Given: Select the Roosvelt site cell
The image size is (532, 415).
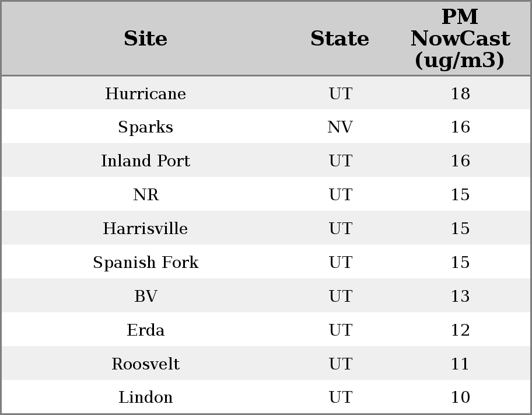Looking at the screenshot, I should point(146,364).
